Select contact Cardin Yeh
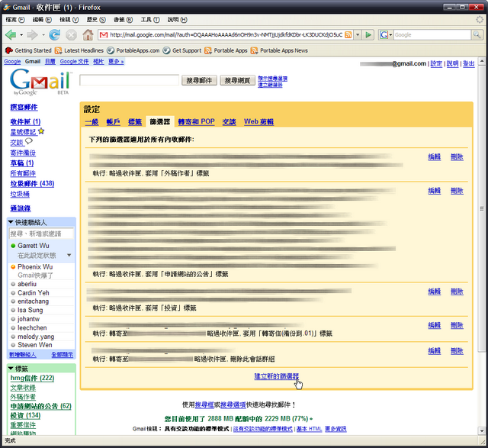The width and height of the screenshot is (488, 448). [34, 293]
